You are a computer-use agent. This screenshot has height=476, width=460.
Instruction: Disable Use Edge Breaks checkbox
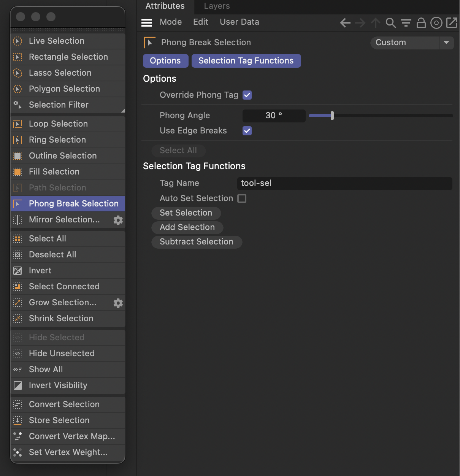(x=247, y=131)
